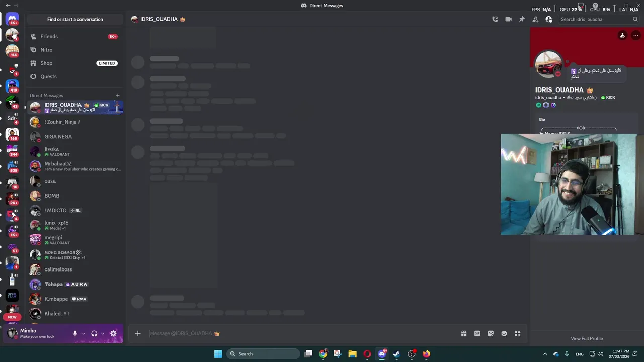Open DM with MrbahaaDZ

click(x=74, y=166)
